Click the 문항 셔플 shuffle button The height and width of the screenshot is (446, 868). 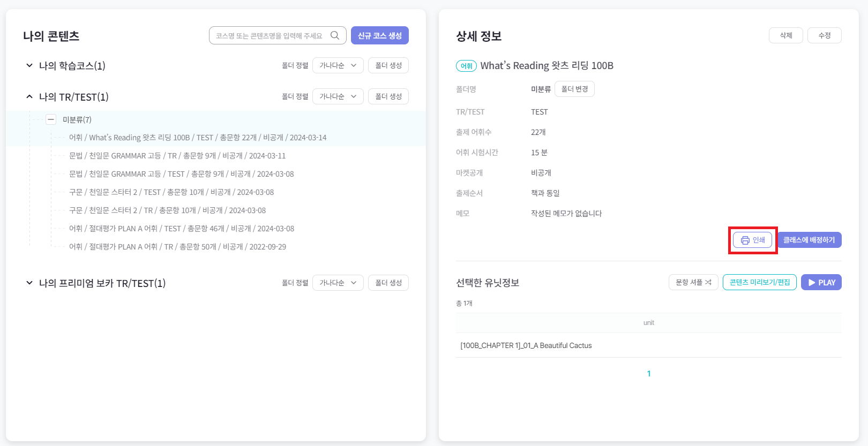click(693, 282)
